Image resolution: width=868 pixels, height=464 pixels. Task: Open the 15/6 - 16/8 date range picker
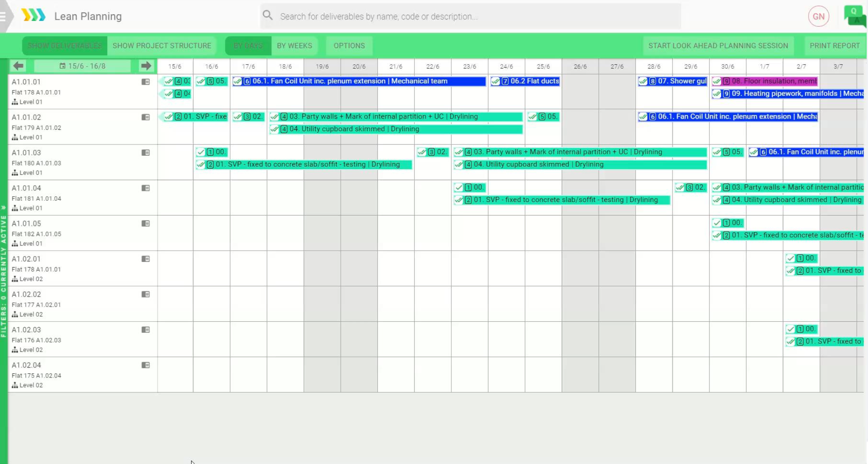pos(83,66)
